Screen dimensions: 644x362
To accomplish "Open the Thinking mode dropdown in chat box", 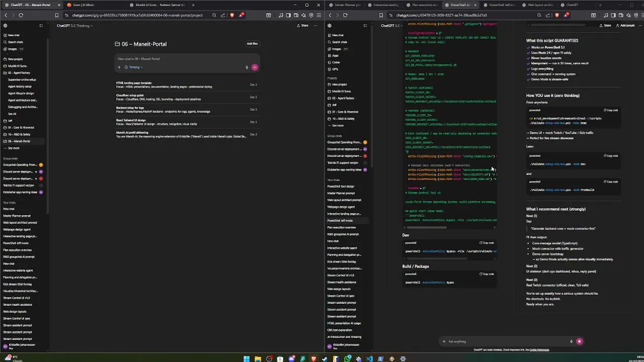I will 133,67.
